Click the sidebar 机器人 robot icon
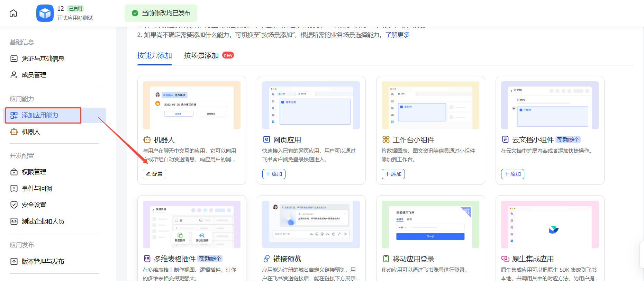The height and width of the screenshot is (281, 644). [x=14, y=132]
